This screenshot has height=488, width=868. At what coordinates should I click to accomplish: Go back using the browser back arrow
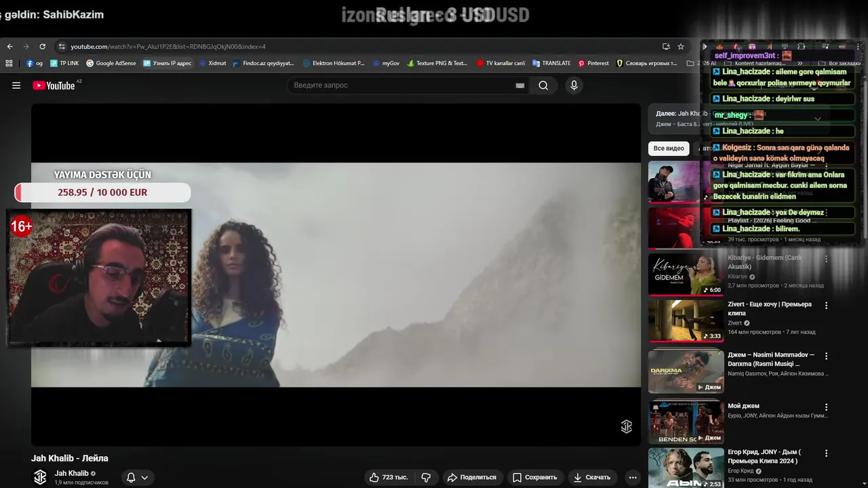click(9, 47)
